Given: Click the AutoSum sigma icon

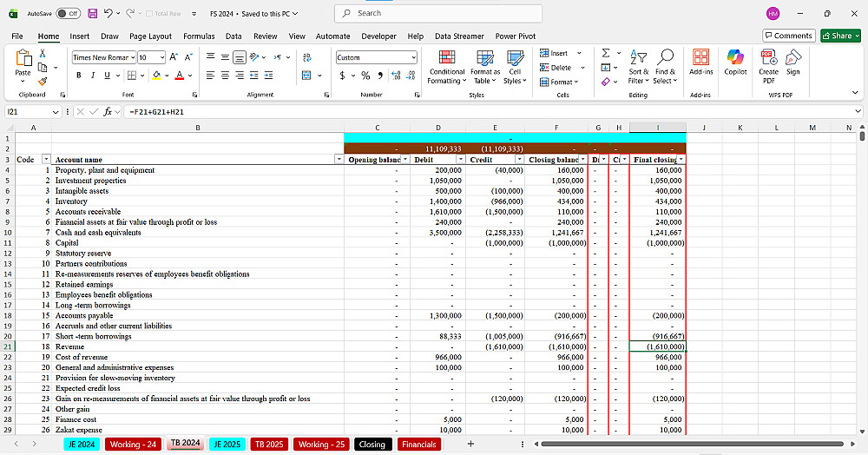Looking at the screenshot, I should coord(606,53).
